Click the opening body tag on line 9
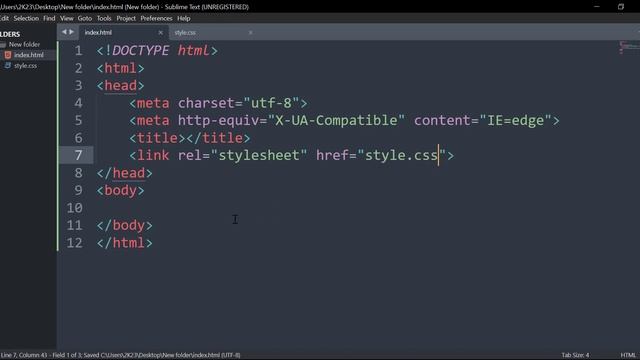The height and width of the screenshot is (360, 640). [120, 191]
